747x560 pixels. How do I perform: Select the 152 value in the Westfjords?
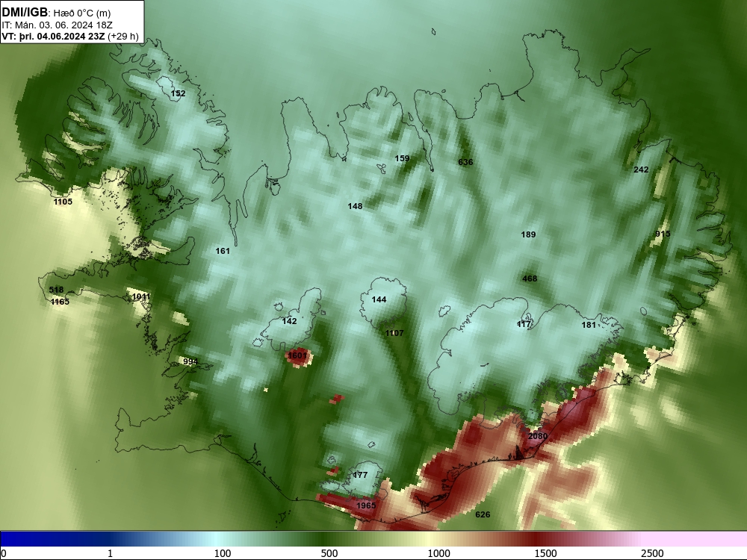pyautogui.click(x=179, y=93)
